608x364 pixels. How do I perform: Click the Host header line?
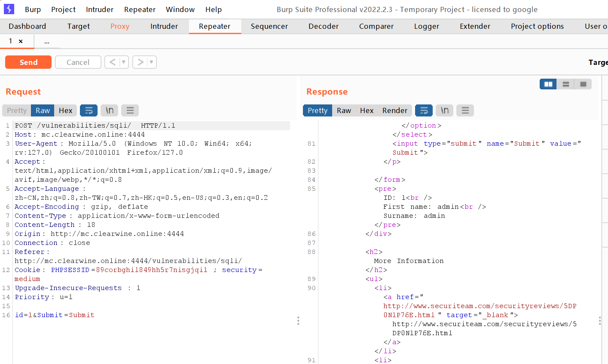[79, 135]
